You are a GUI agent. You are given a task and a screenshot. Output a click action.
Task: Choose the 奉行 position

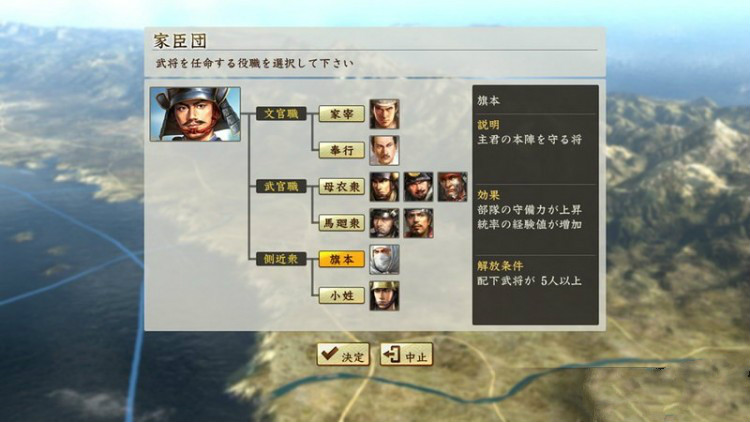point(342,150)
